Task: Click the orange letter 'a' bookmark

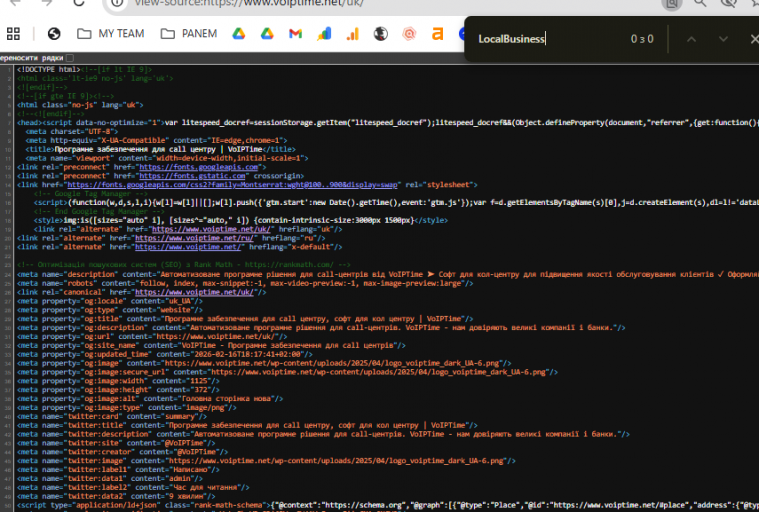Action: [437, 33]
